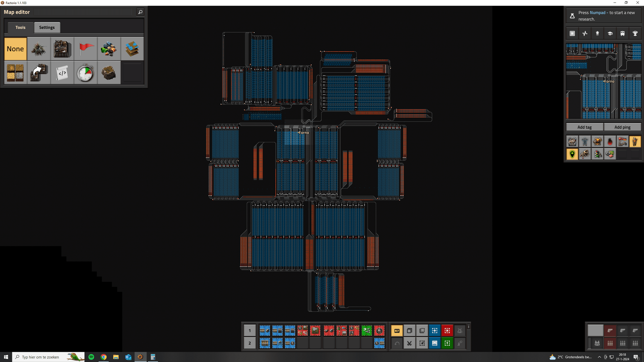The width and height of the screenshot is (644, 362).
Task: Toggle logistic network roboport overlay
Action: click(572, 142)
